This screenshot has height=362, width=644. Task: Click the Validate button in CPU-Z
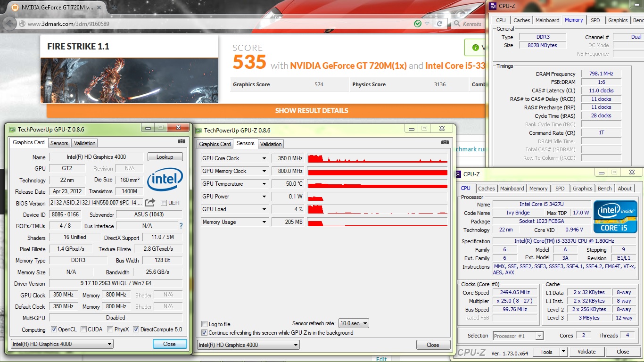586,352
